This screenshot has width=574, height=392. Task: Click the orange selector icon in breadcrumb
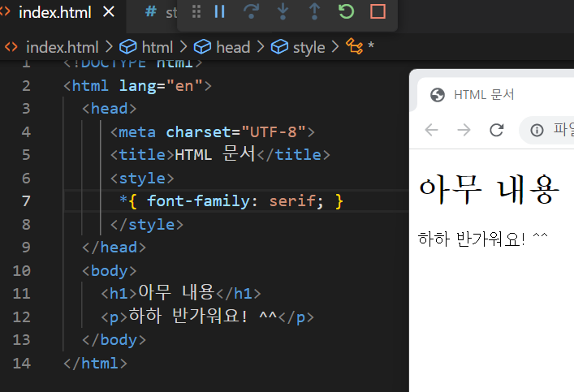tap(354, 46)
